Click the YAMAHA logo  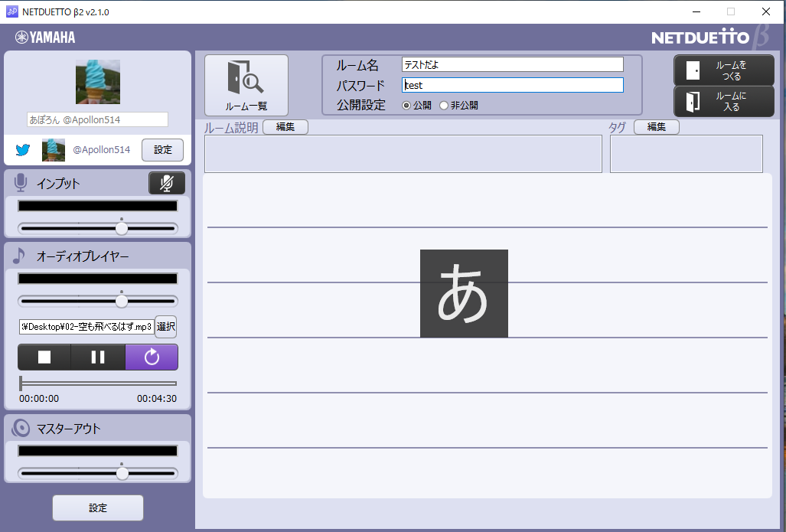(x=45, y=37)
